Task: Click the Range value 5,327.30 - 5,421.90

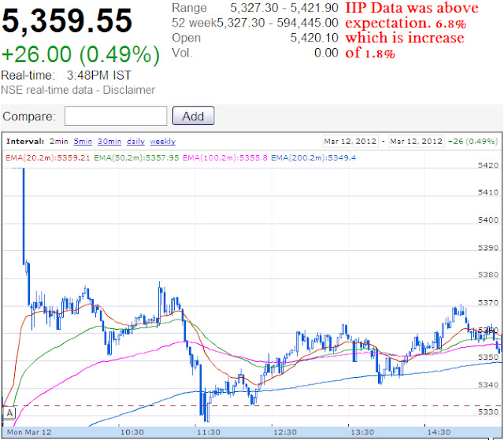Action: click(284, 8)
